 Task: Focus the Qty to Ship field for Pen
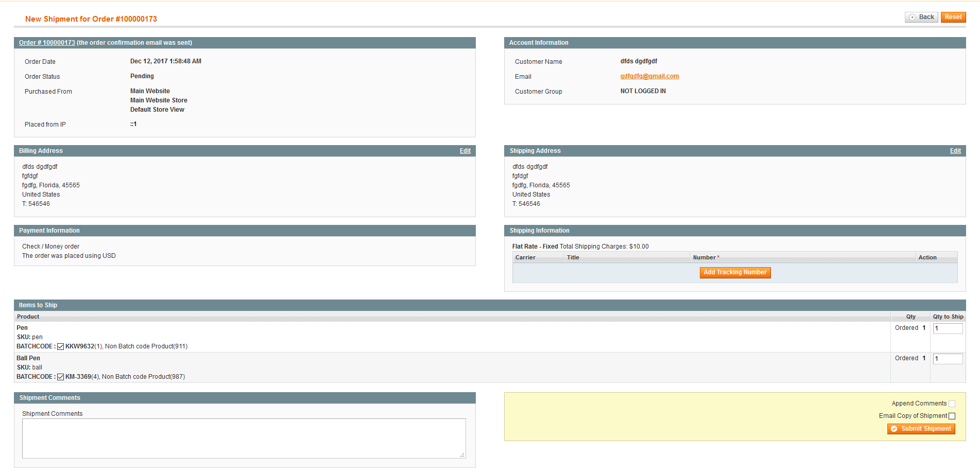pyautogui.click(x=948, y=328)
